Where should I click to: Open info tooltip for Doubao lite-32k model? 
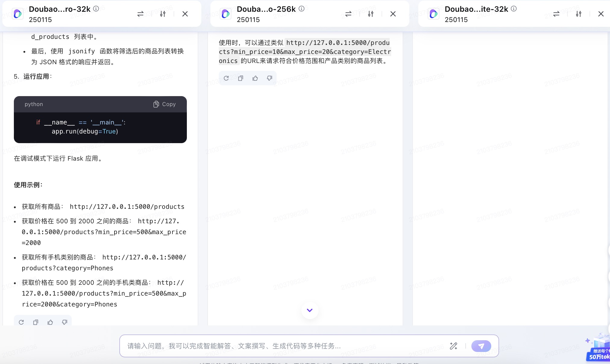pyautogui.click(x=514, y=9)
